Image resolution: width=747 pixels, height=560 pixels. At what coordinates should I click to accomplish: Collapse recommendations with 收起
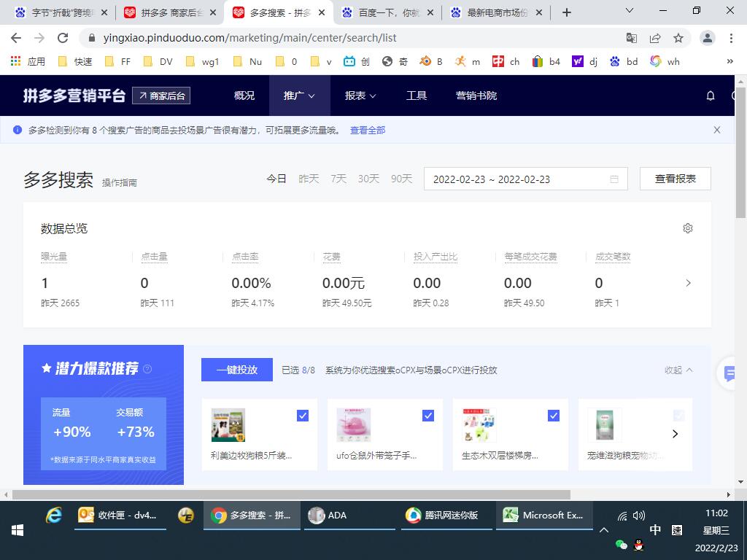point(678,370)
